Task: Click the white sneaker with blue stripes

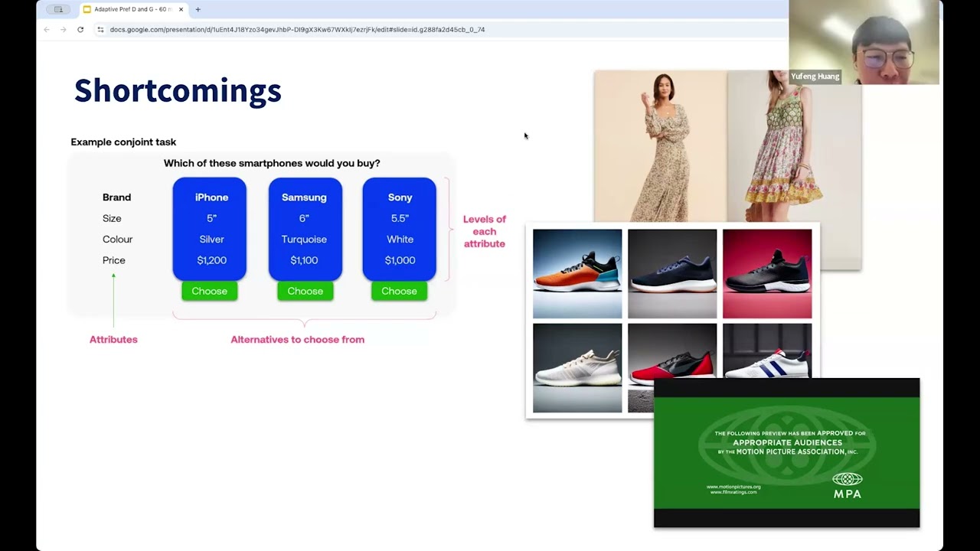Action: coord(767,350)
